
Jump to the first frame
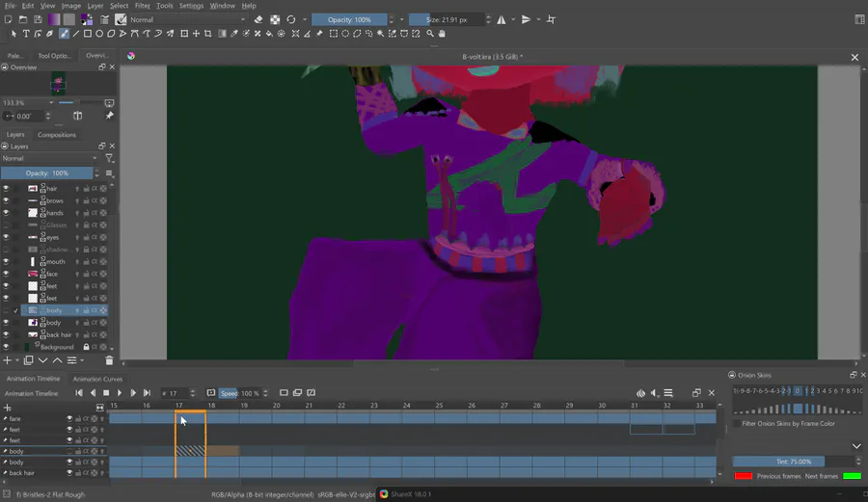(79, 393)
